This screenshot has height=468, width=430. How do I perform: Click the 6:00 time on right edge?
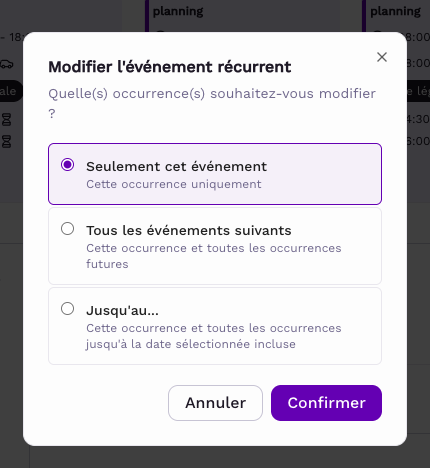click(418, 141)
